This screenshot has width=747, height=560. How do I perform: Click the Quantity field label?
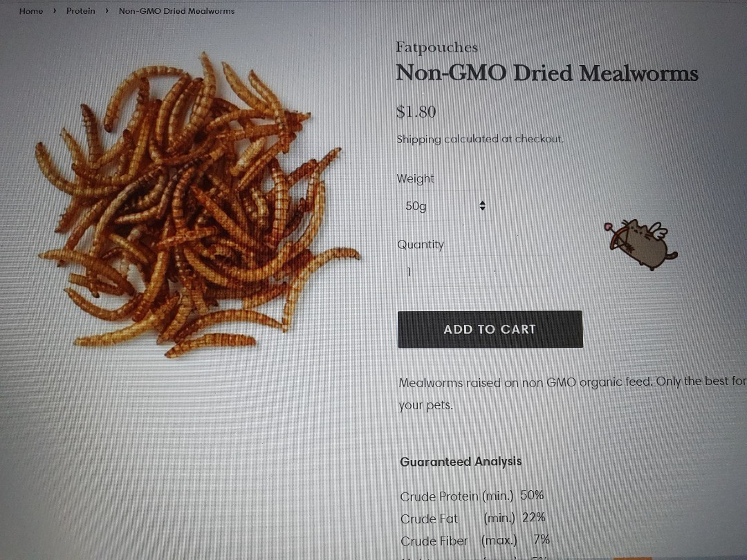[421, 244]
